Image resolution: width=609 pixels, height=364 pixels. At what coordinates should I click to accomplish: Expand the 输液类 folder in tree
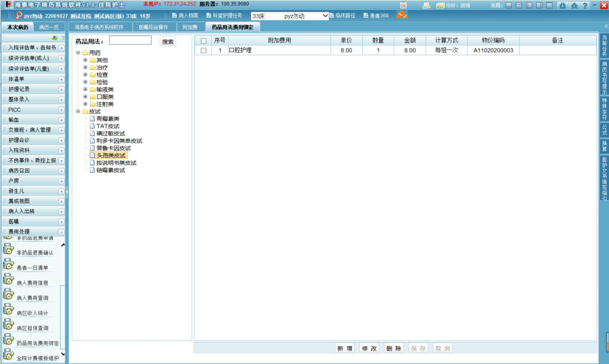point(85,89)
